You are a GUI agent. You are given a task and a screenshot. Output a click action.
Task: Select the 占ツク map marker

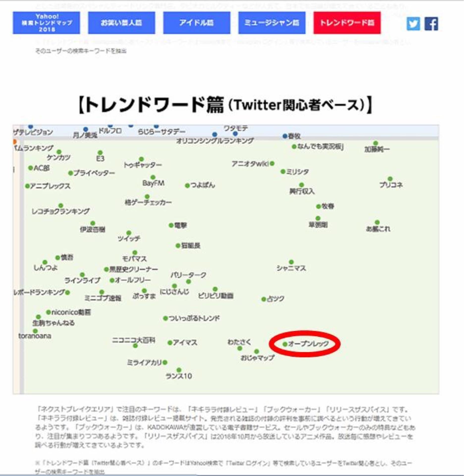click(264, 299)
